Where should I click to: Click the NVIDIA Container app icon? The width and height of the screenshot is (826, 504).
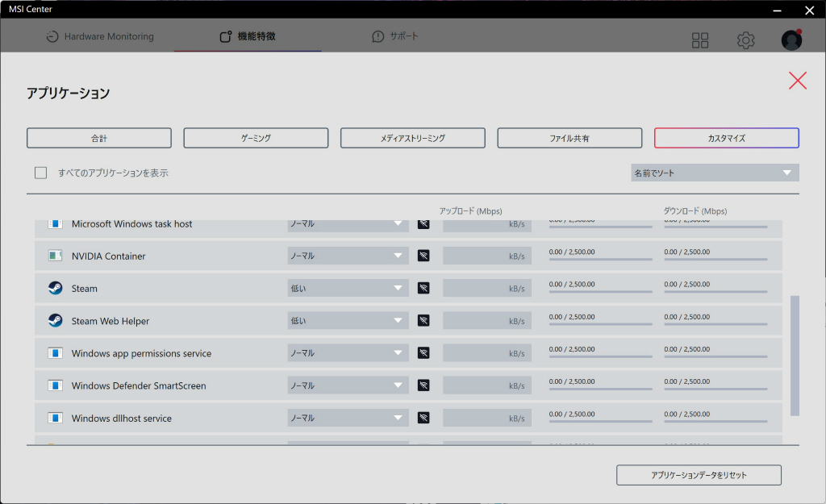click(56, 256)
